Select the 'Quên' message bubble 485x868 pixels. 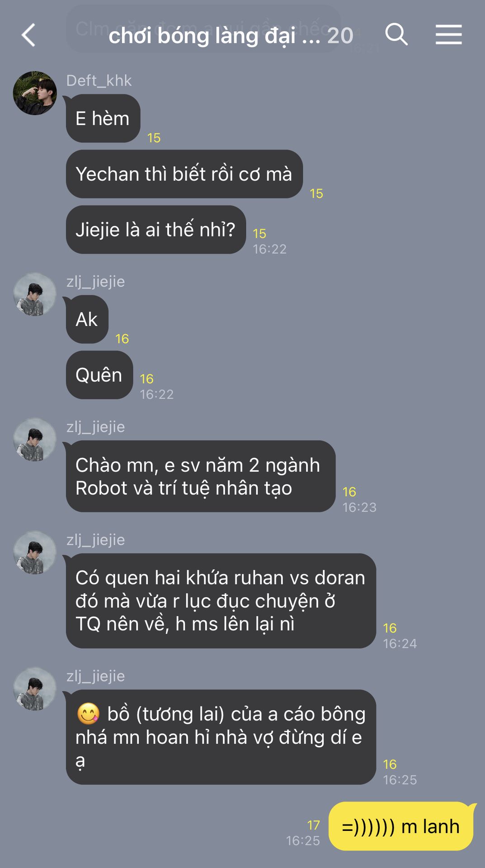pos(99,375)
